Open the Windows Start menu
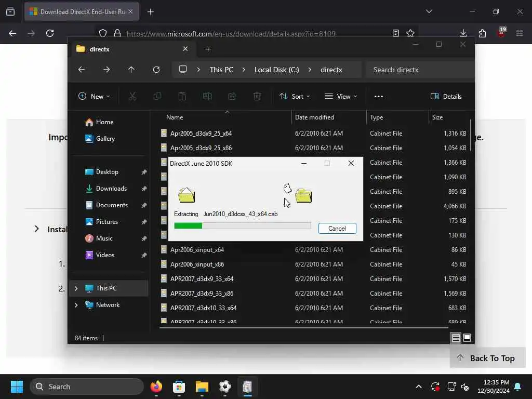This screenshot has height=399, width=532. click(17, 387)
